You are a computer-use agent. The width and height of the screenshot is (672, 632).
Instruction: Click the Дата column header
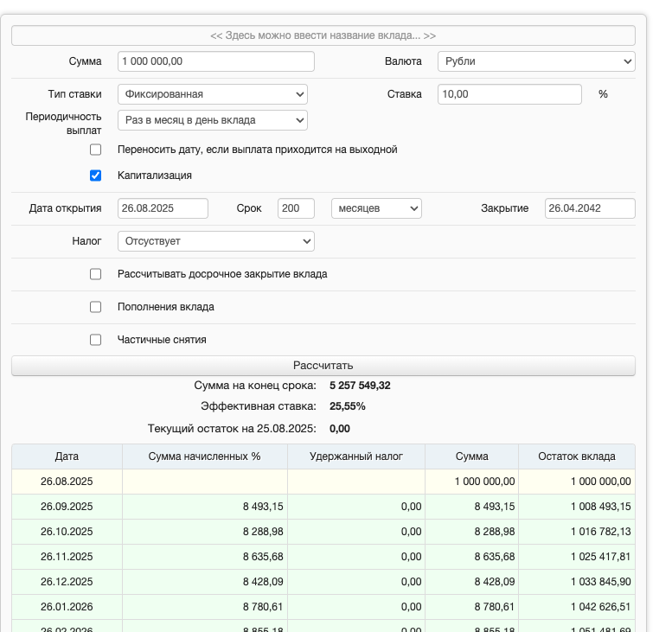[67, 456]
